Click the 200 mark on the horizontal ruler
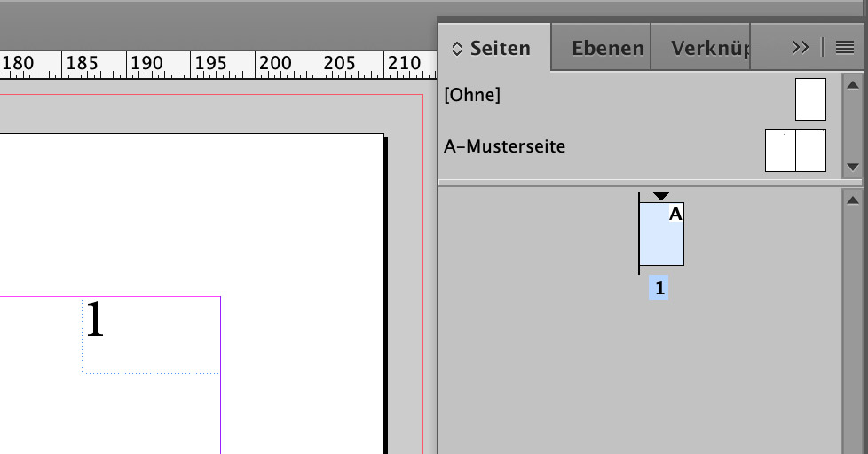 [x=274, y=64]
